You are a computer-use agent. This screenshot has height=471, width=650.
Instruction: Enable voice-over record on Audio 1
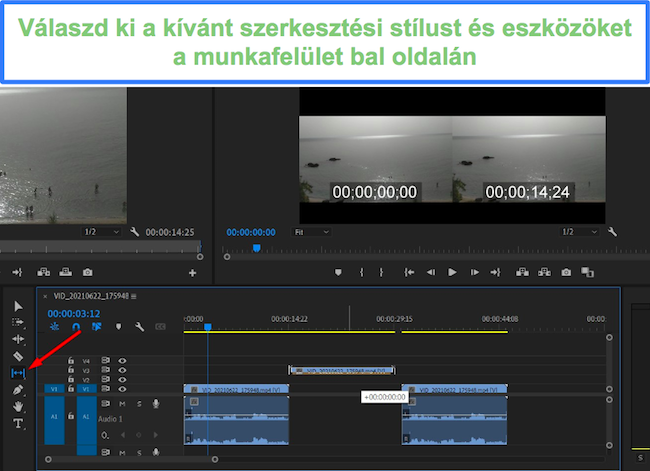pyautogui.click(x=156, y=403)
